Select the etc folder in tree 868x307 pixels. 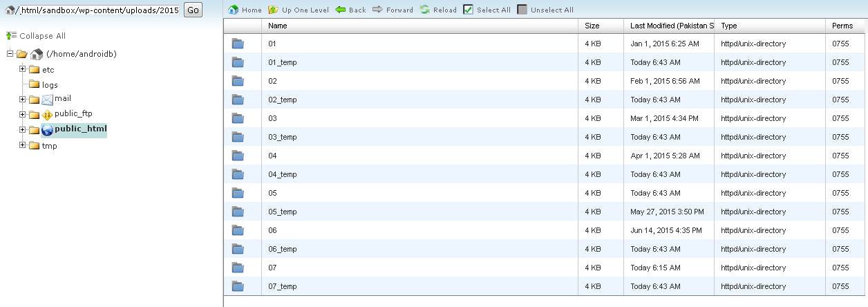coord(48,70)
